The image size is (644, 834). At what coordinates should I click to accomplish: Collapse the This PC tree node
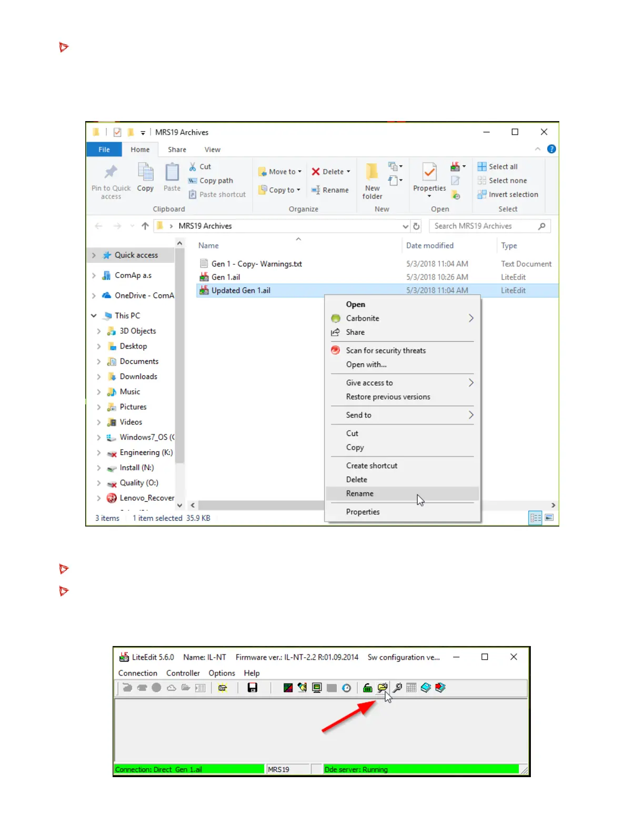coord(94,316)
